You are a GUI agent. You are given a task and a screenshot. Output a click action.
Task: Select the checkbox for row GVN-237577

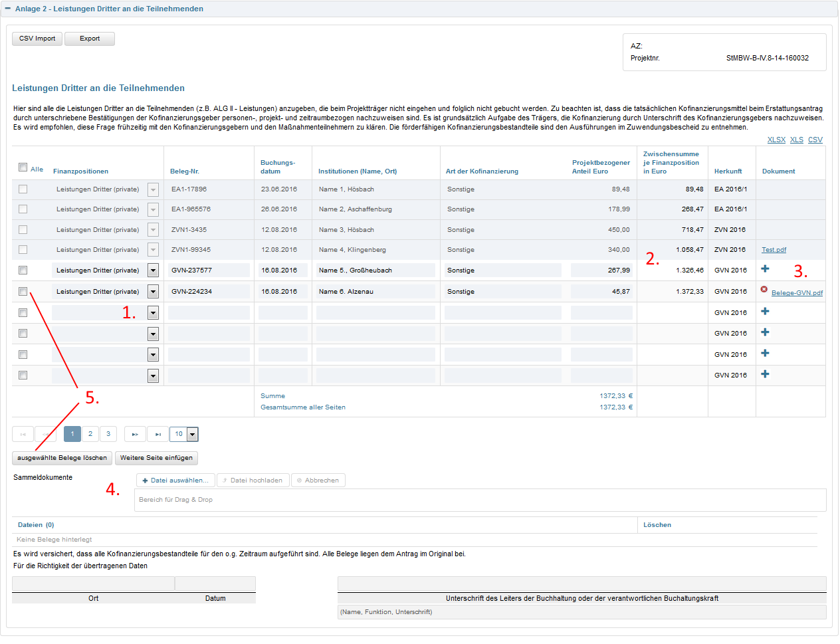click(x=23, y=270)
